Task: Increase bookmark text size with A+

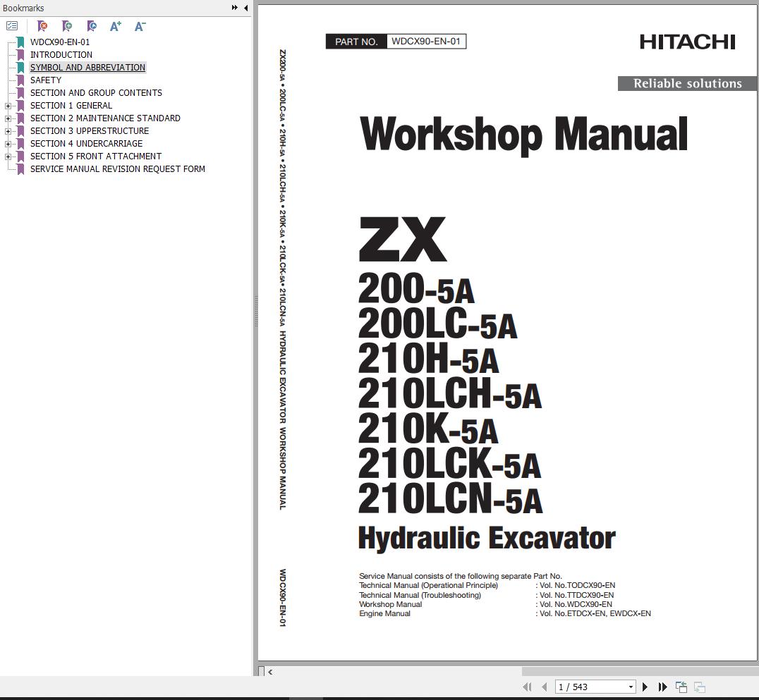Action: [x=116, y=26]
